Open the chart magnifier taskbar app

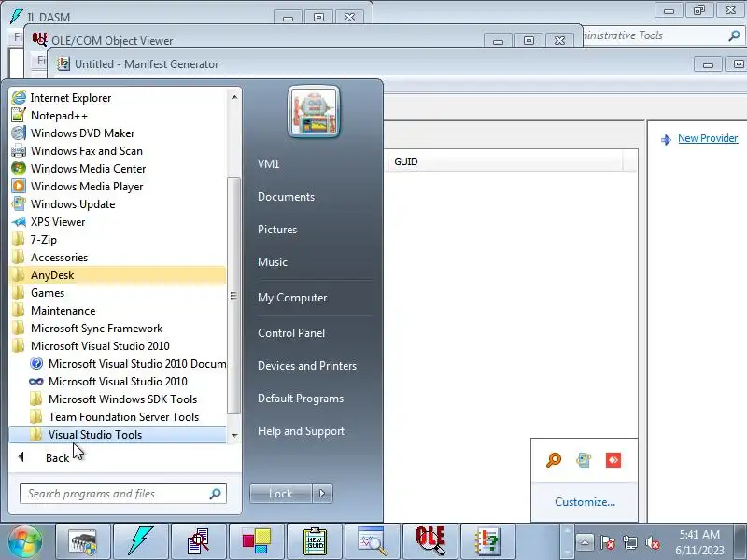(373, 542)
